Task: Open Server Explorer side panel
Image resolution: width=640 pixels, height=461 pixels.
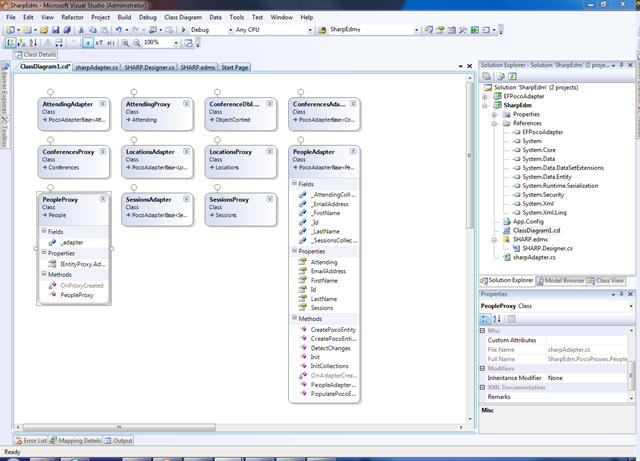Action: point(5,89)
